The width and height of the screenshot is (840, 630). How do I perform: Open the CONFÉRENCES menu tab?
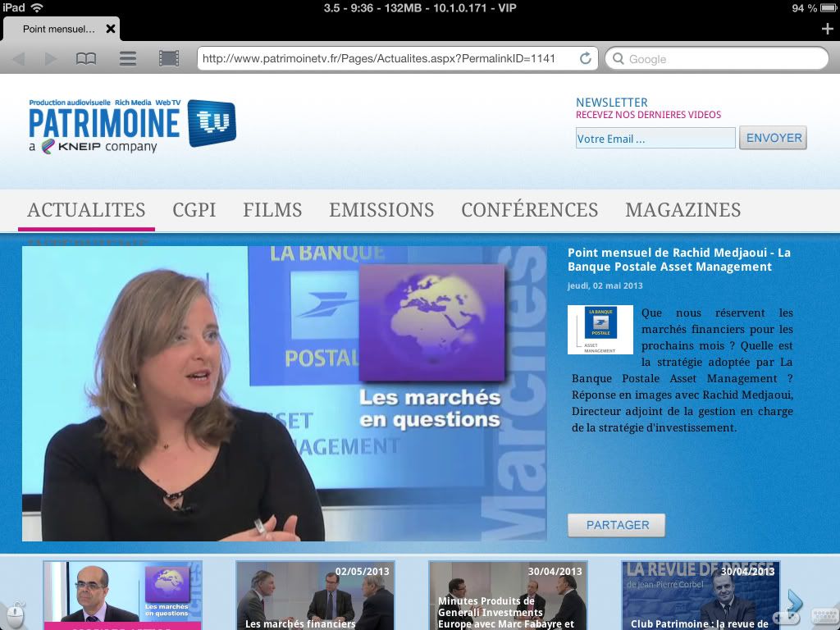(529, 210)
